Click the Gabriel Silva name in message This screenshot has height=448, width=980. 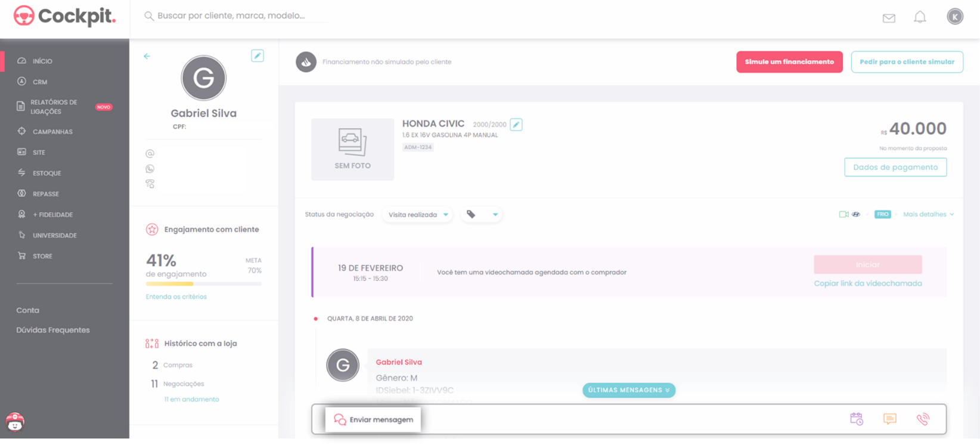click(399, 362)
